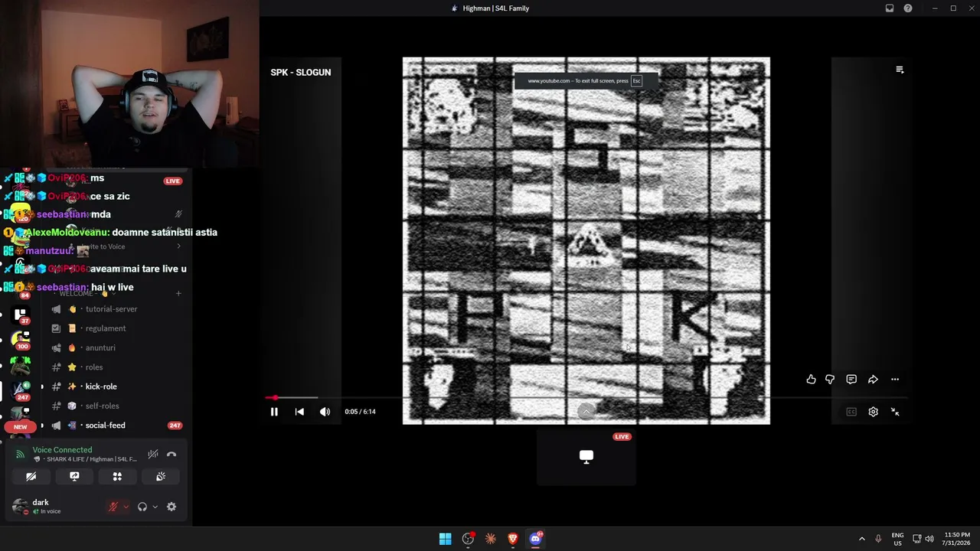Screen dimensions: 980x551
Task: Pause the YouTube video
Action: [274, 412]
